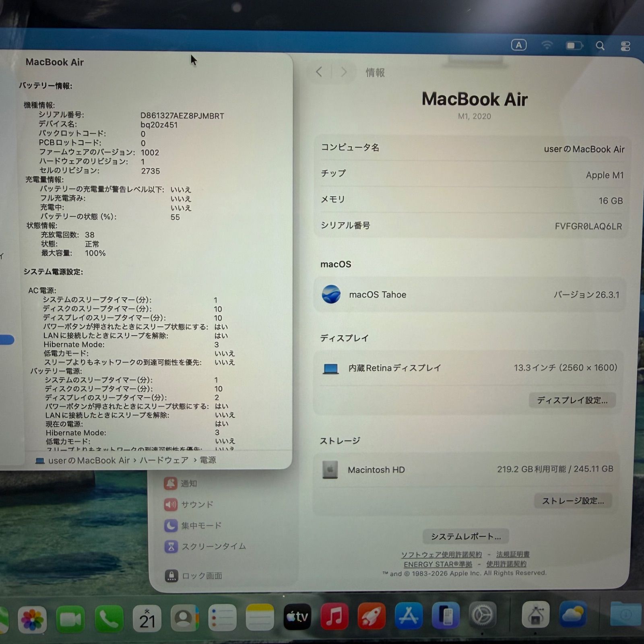This screenshot has width=644, height=644.
Task: Open the battery status menu bar icon
Action: point(574,45)
